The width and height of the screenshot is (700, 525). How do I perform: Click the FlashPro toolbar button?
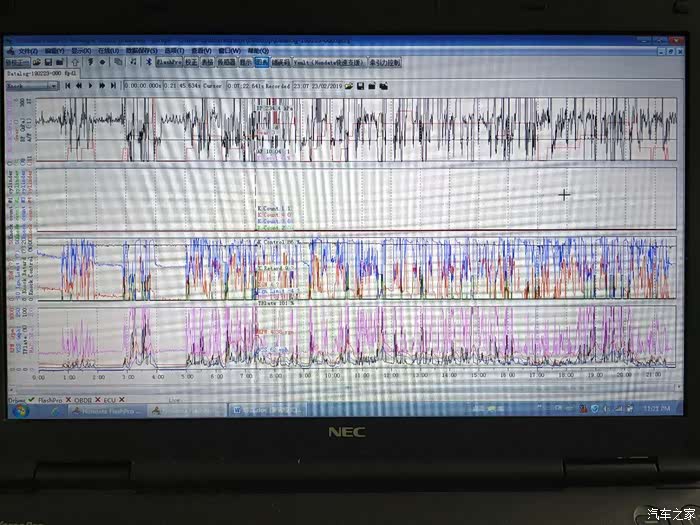click(x=167, y=62)
